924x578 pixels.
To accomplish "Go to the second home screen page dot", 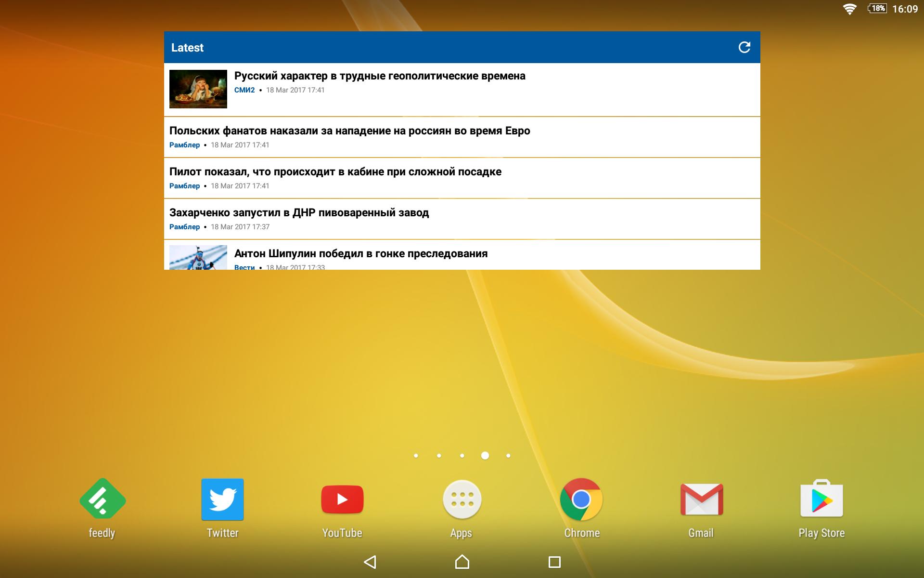I will tap(439, 456).
